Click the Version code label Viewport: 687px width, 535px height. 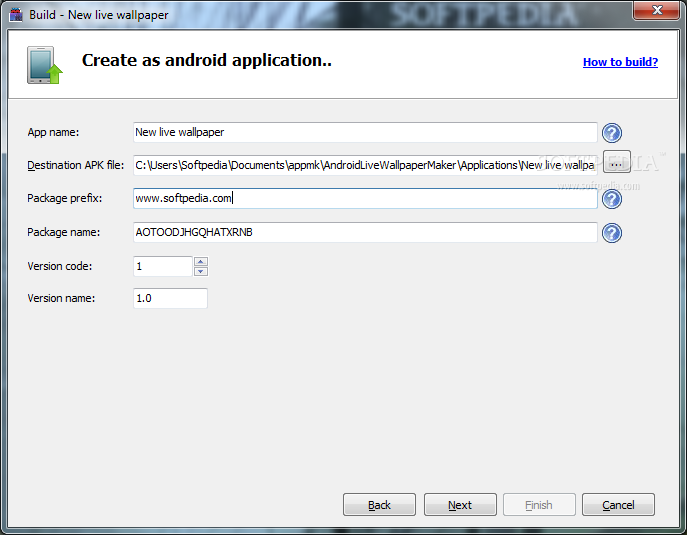coord(60,266)
